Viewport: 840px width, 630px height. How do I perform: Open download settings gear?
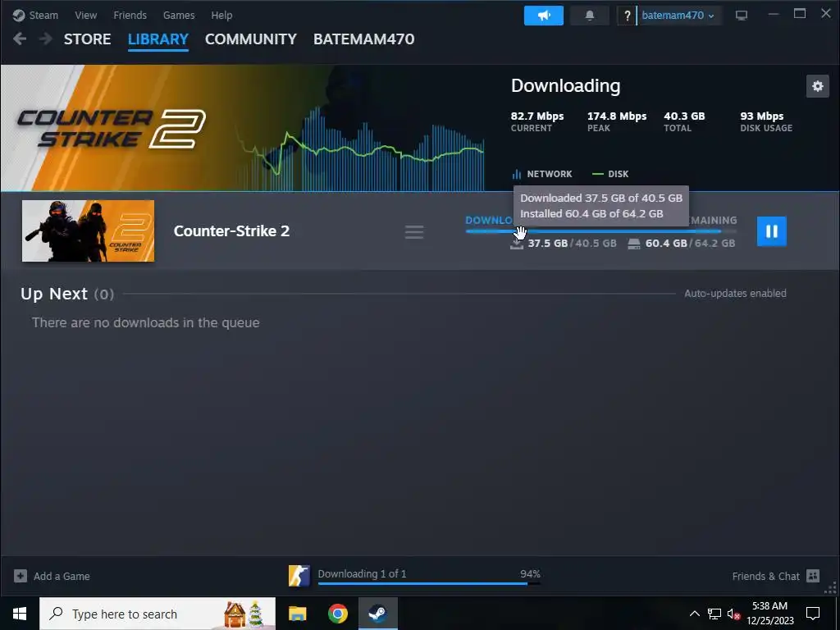coord(818,85)
